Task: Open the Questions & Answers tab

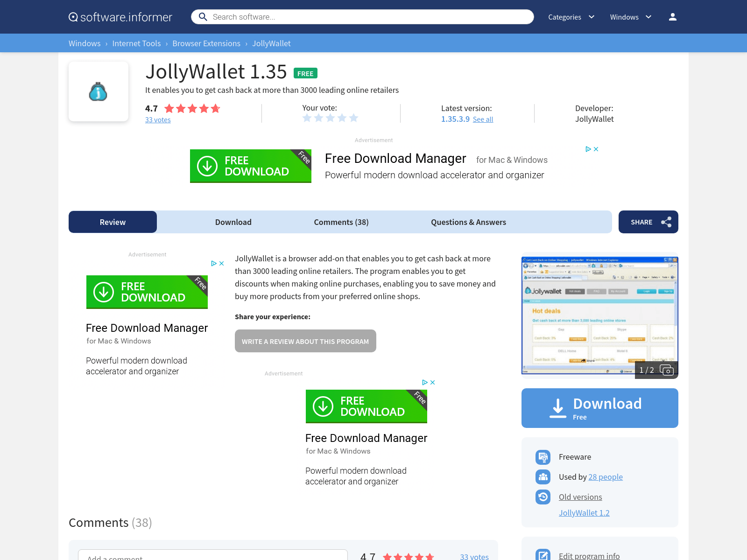Action: click(468, 222)
